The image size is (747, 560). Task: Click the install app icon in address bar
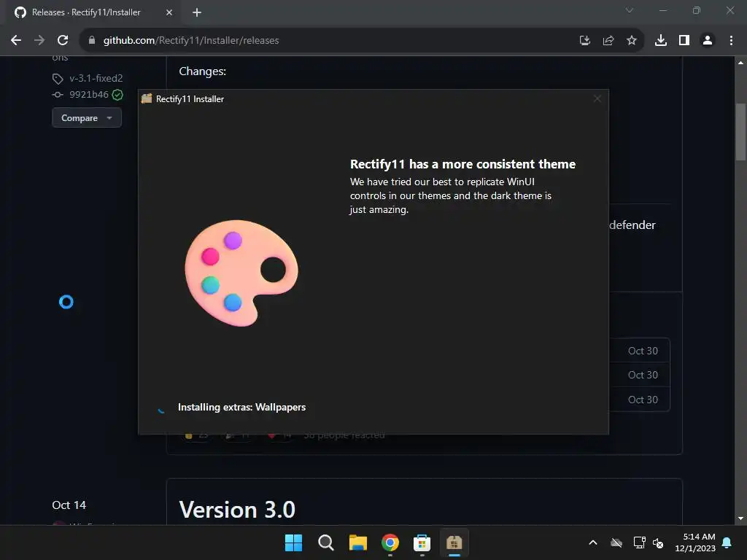(x=585, y=41)
